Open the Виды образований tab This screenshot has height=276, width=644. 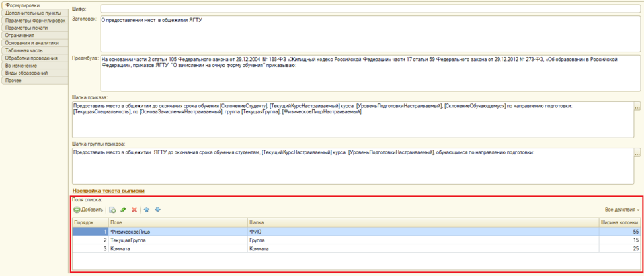tap(34, 73)
